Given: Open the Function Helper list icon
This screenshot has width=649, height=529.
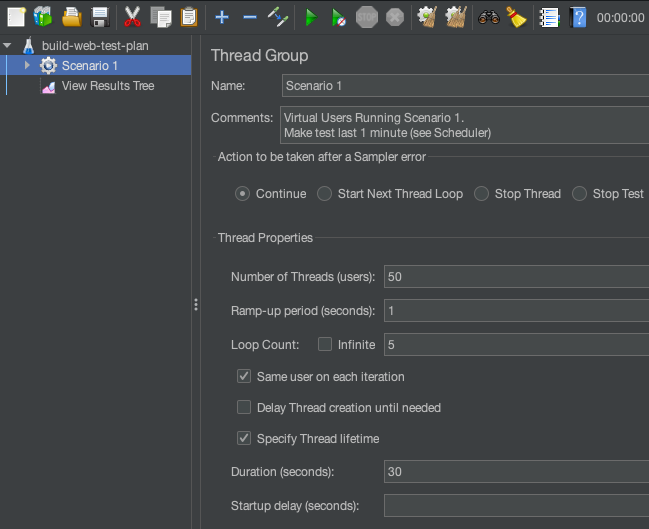Looking at the screenshot, I should 548,17.
